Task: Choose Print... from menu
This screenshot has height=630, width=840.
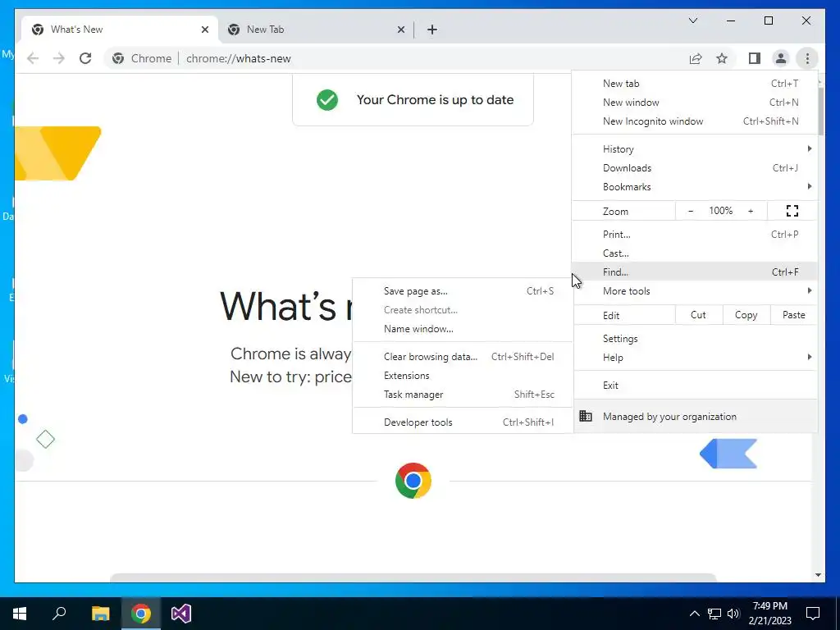Action: tap(695, 234)
